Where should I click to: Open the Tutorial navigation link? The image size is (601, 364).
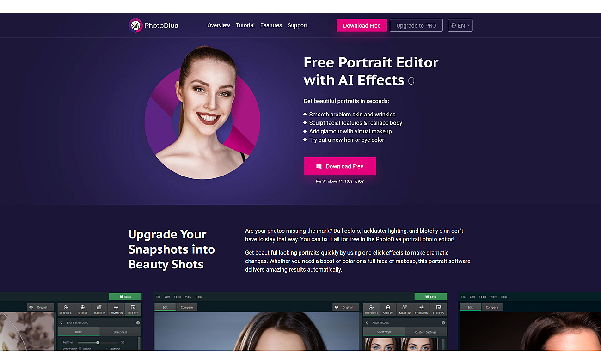click(245, 25)
